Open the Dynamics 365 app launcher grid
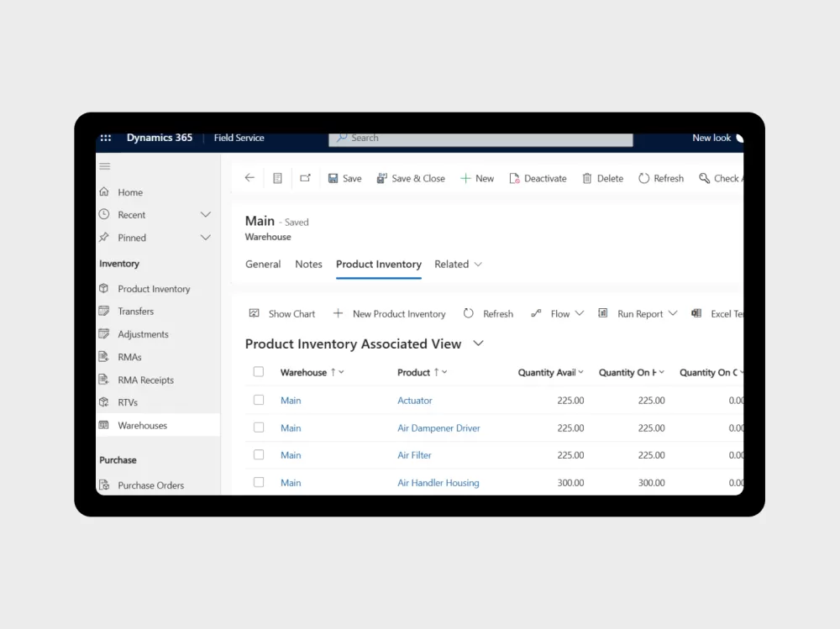Screen dimensions: 840x629 pyautogui.click(x=106, y=138)
